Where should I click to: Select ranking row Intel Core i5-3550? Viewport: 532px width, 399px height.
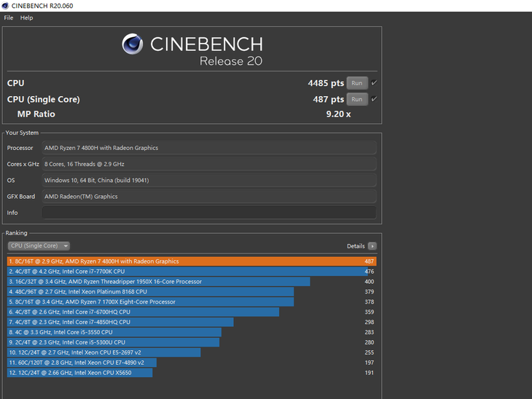pyautogui.click(x=192, y=332)
